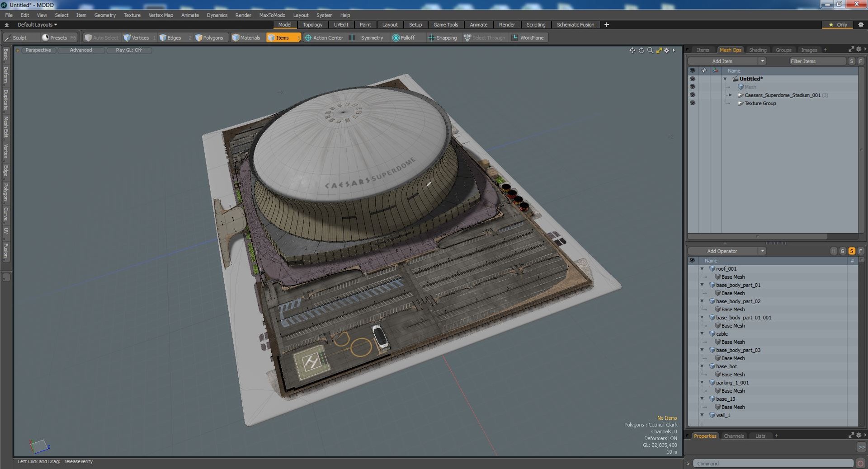Open the Lists tab
Viewport: 868px width, 469px height.
pyautogui.click(x=760, y=436)
